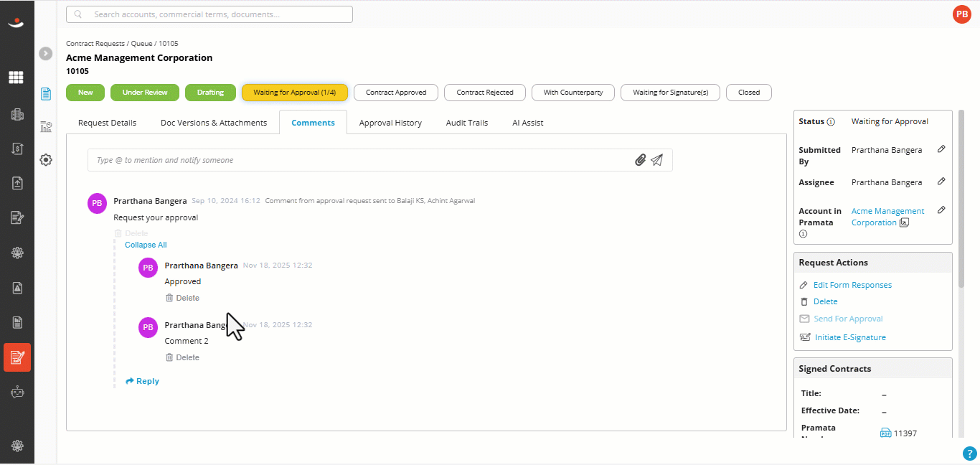The width and height of the screenshot is (980, 465).
Task: Open the upload document icon in sidebar
Action: [17, 183]
